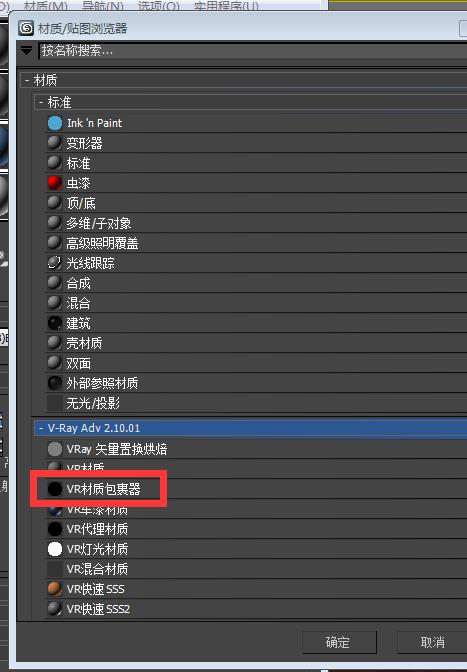Viewport: 467px width, 672px height.
Task: Select the VR快速 SSS2 material sphere
Action: click(55, 609)
